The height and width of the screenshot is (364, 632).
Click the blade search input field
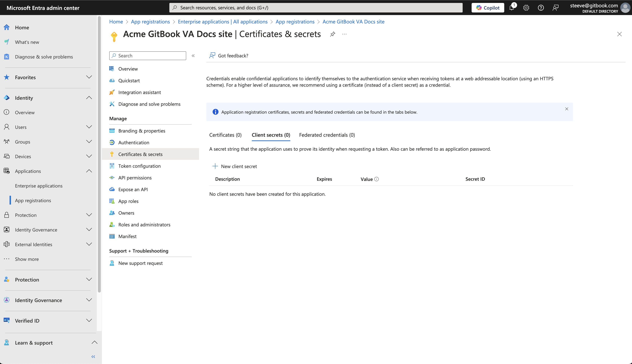tap(148, 56)
